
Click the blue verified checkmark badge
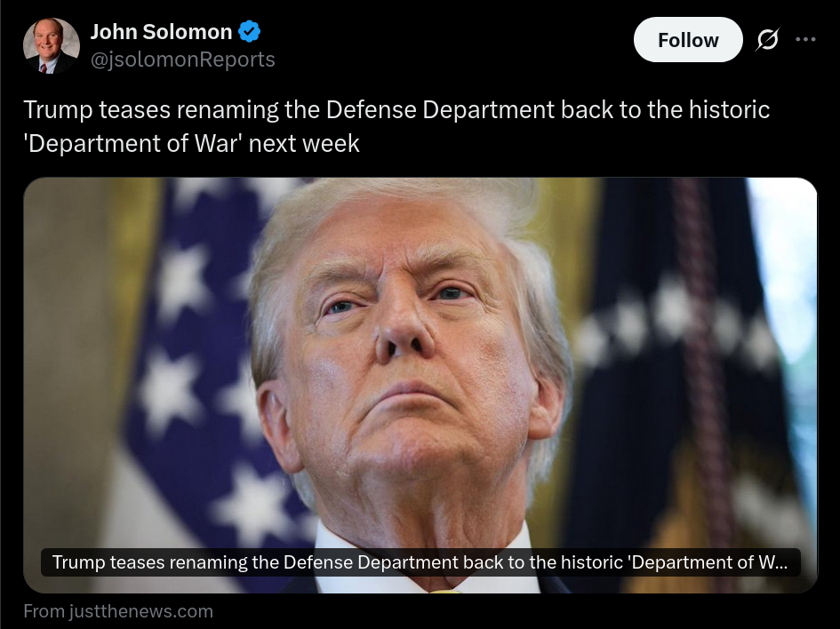coord(249,32)
